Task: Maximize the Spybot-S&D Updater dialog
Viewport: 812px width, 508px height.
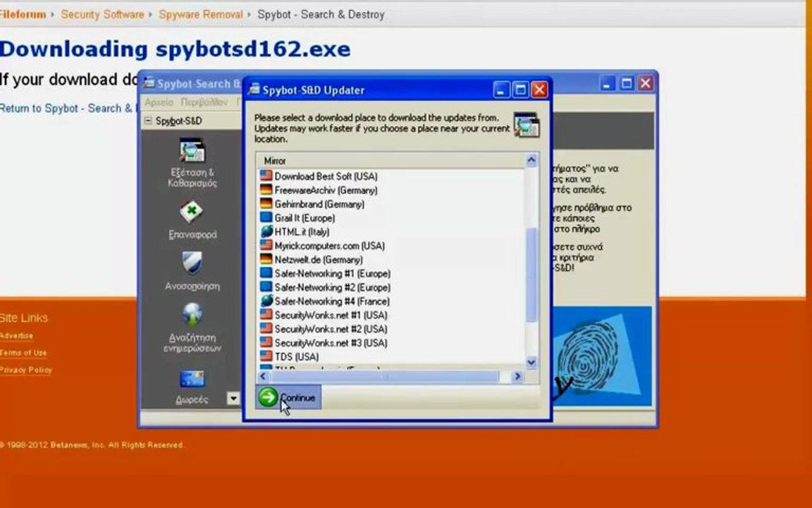Action: 520,90
